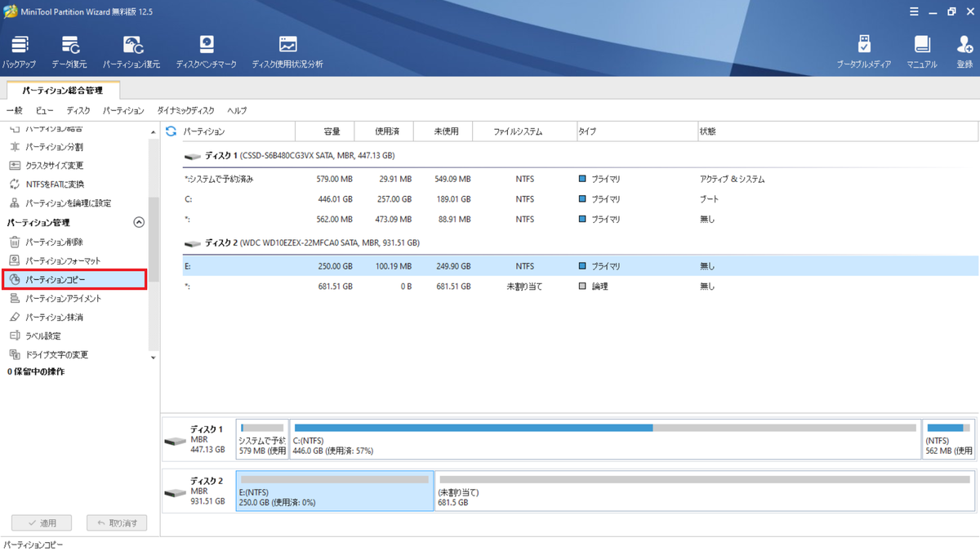Screen dimensions: 980x551
Task: Sort by 未使用 column header
Action: (443, 131)
